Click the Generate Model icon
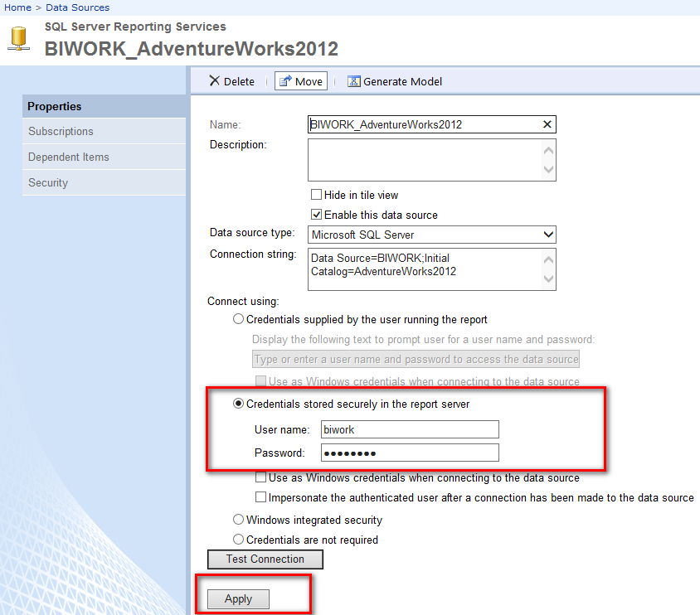700x615 pixels. [354, 81]
